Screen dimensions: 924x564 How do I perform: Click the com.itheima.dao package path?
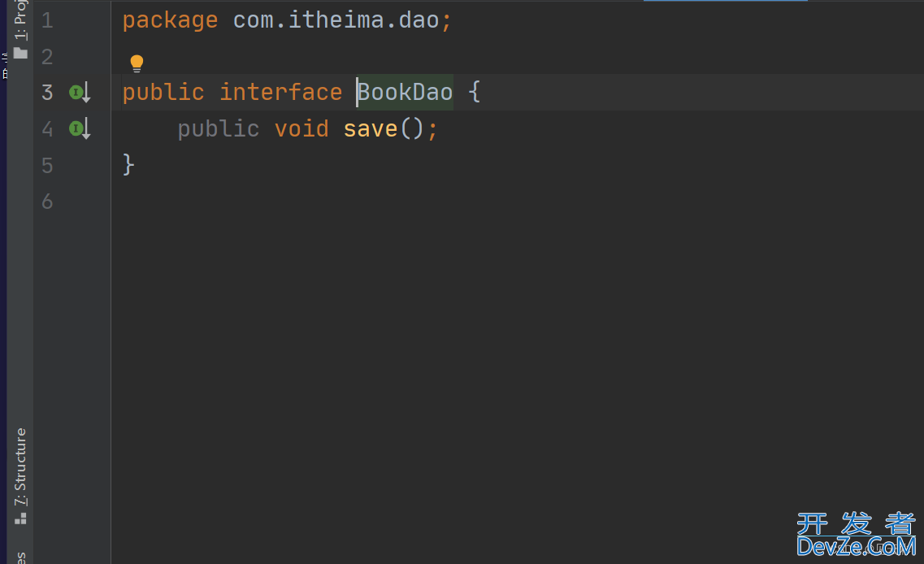336,20
